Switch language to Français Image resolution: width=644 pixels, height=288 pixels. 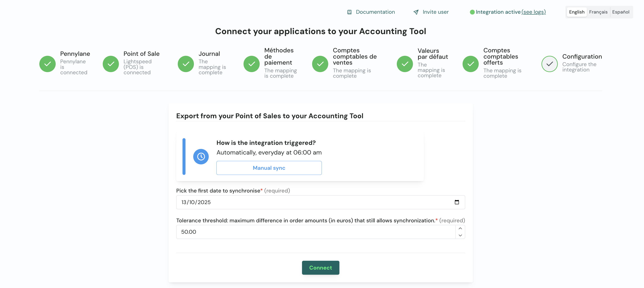[598, 12]
